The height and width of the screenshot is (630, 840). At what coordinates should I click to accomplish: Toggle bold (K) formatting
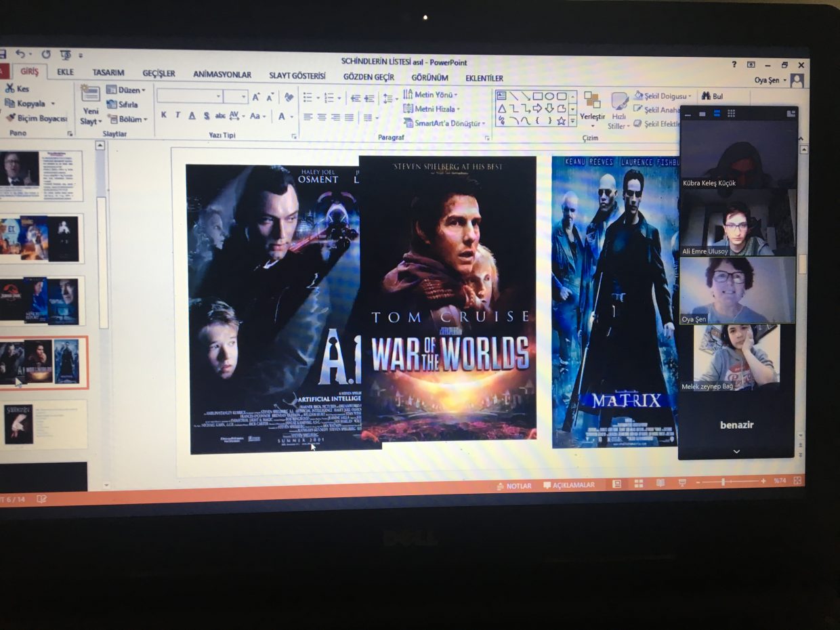pyautogui.click(x=163, y=115)
